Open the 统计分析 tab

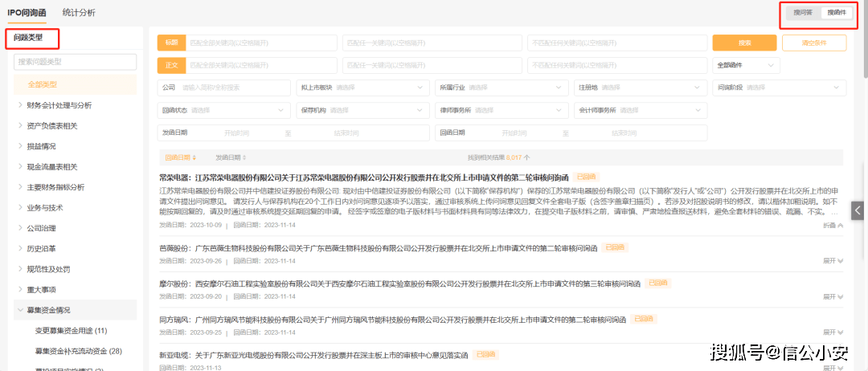click(x=79, y=13)
